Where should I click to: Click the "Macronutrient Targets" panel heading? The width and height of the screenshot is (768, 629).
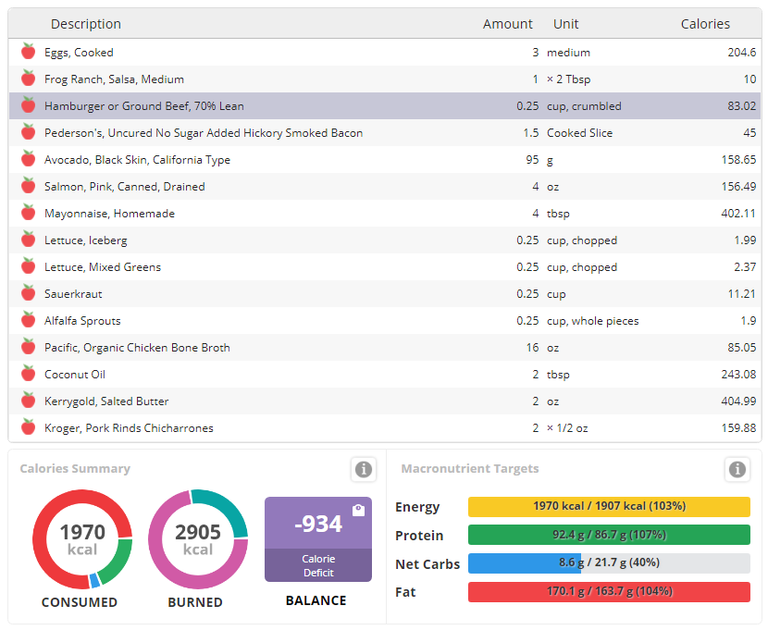(470, 469)
